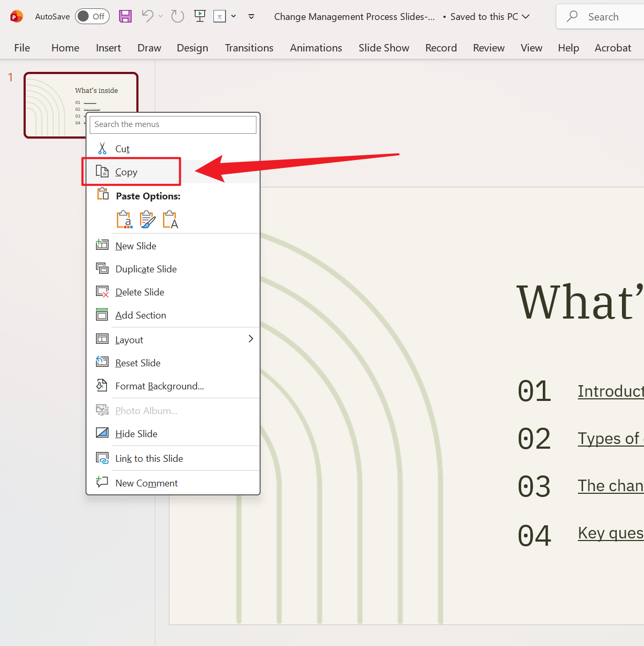This screenshot has width=644, height=646.
Task: Click the PowerPoint app logo icon
Action: (x=17, y=16)
